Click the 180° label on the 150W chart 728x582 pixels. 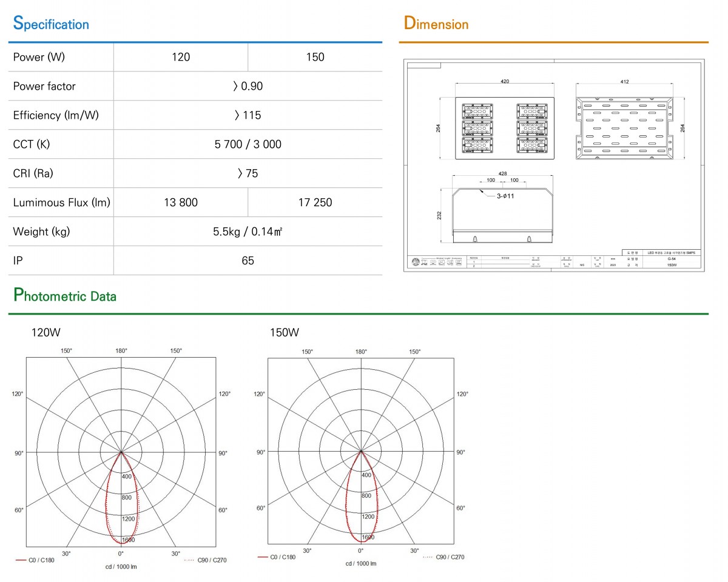tap(361, 351)
